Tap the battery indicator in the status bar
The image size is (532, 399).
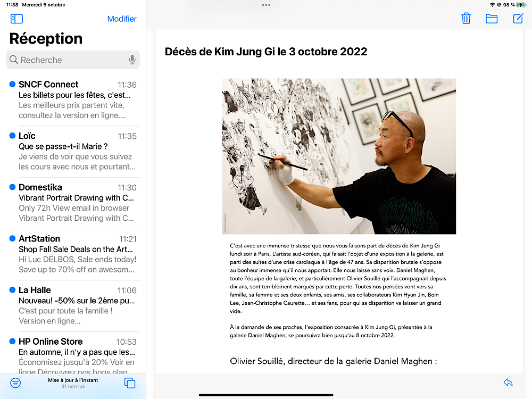(x=521, y=5)
